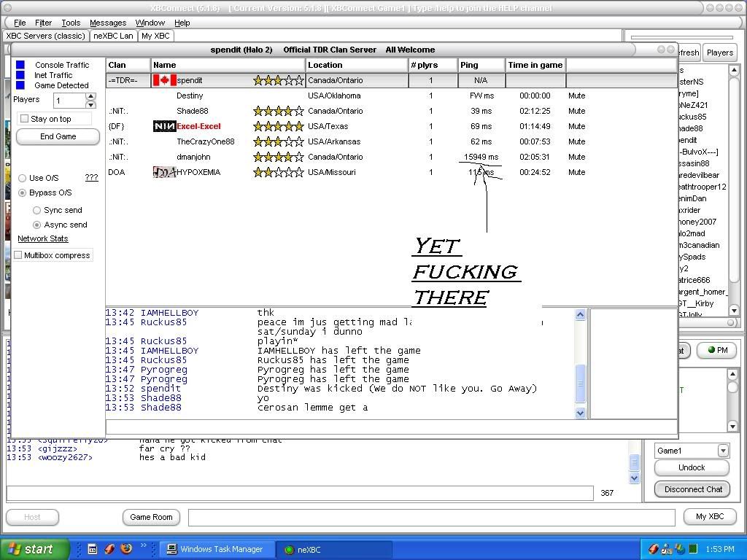
Task: Open the Messages menu
Action: point(108,23)
